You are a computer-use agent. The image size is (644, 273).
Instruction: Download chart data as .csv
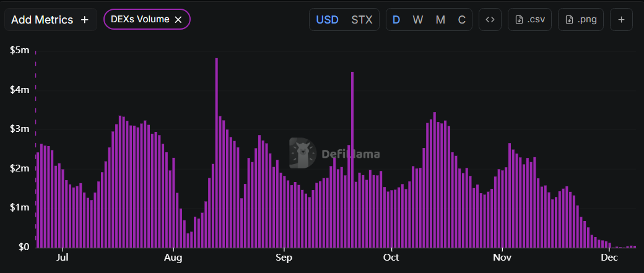(529, 20)
